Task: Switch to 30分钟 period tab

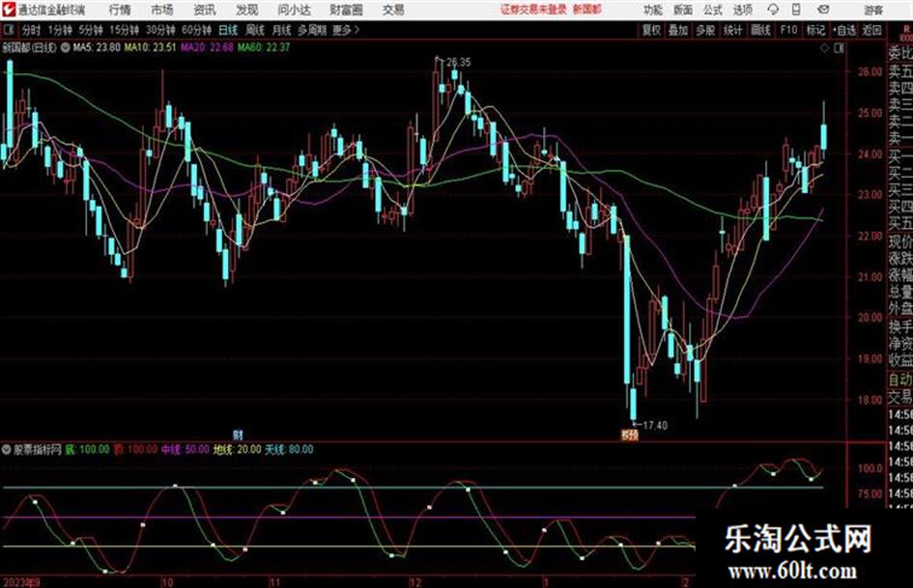Action: coord(160,30)
